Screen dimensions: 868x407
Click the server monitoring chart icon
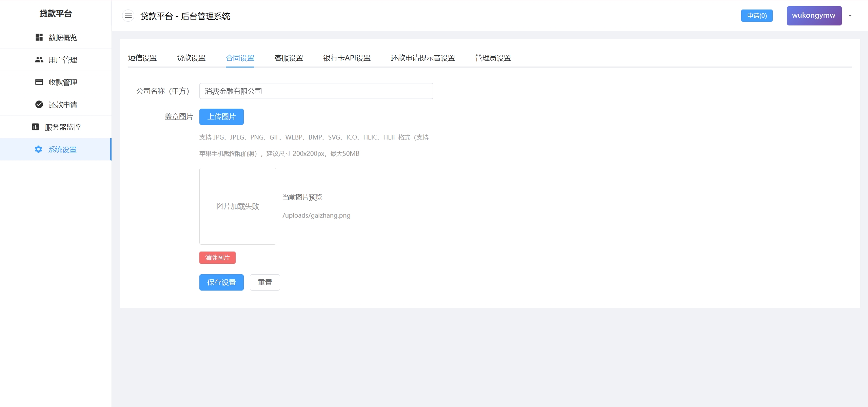[35, 127]
